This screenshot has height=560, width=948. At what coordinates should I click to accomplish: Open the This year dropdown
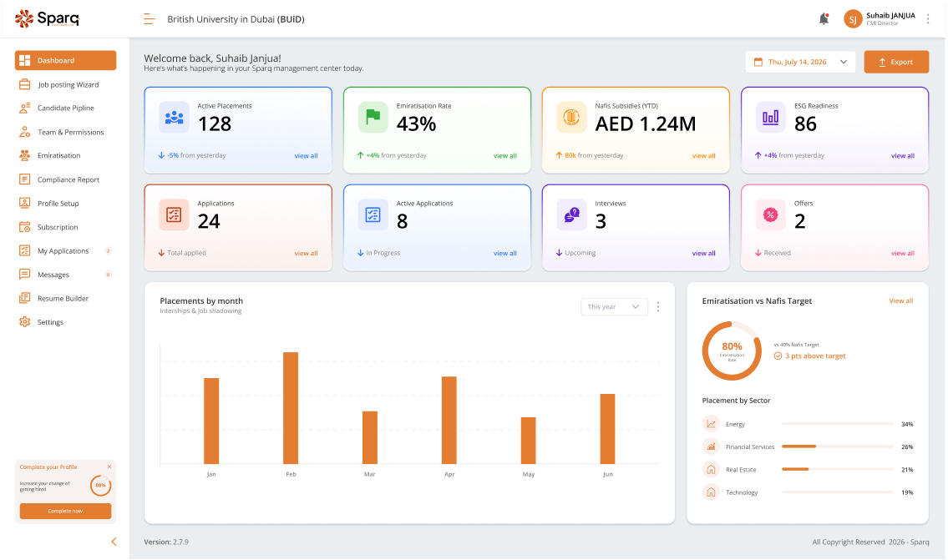614,307
